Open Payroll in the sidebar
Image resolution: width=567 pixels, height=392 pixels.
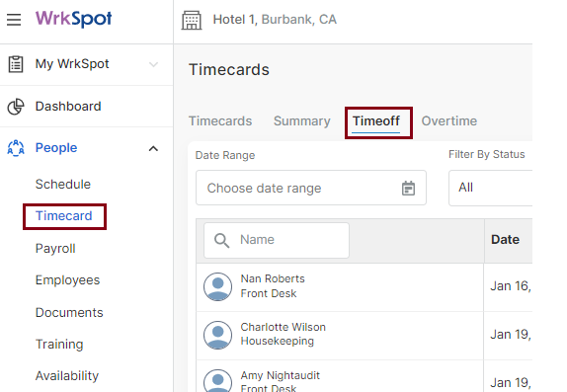[x=55, y=249]
